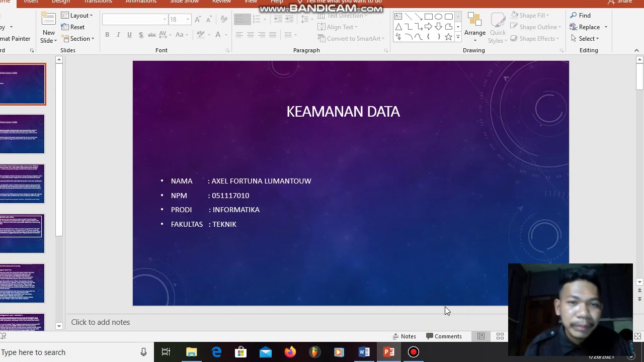The image size is (644, 362).
Task: Click the Comments button in status bar
Action: pos(444,336)
